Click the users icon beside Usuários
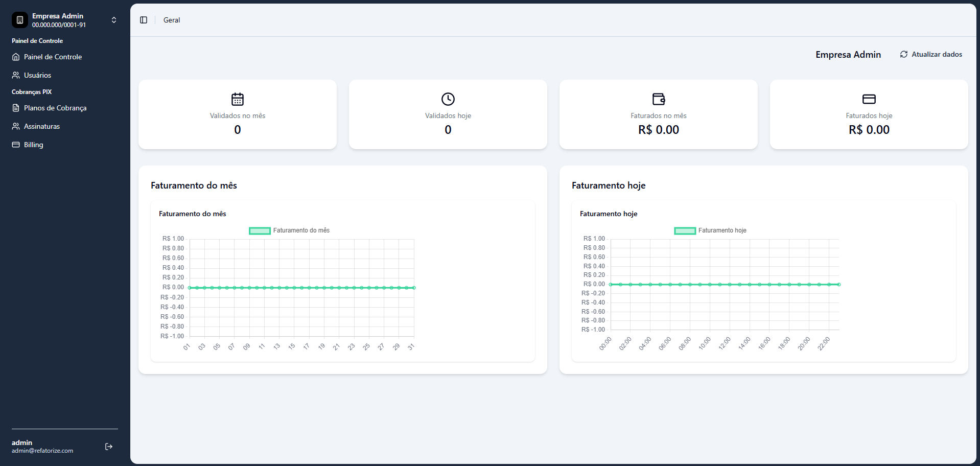This screenshot has height=466, width=980. [x=16, y=75]
